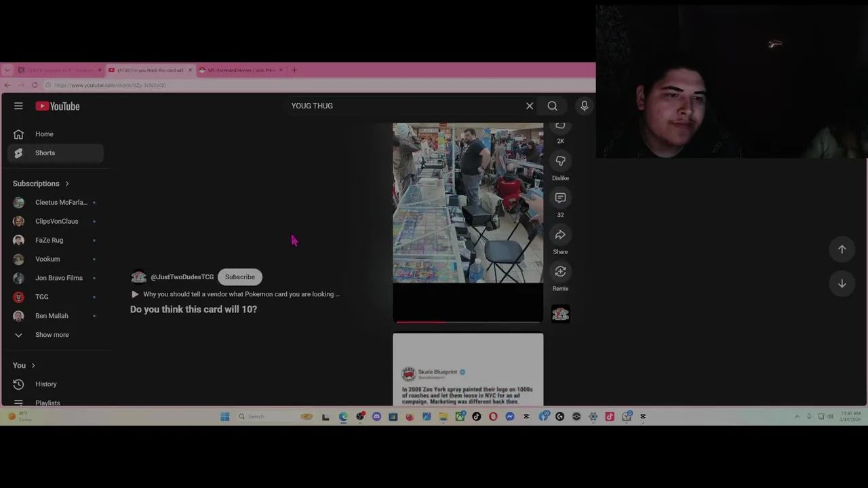Open Vookum subscription channel
868x488 pixels.
tap(56, 260)
